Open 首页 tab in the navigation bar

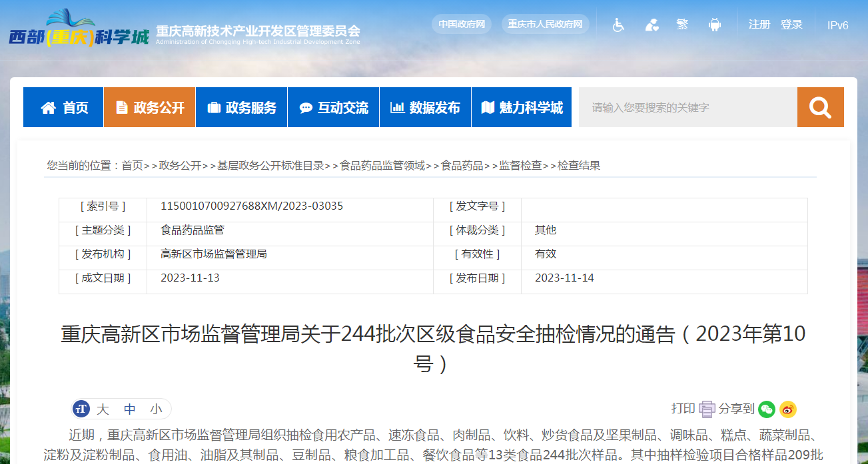tap(64, 107)
